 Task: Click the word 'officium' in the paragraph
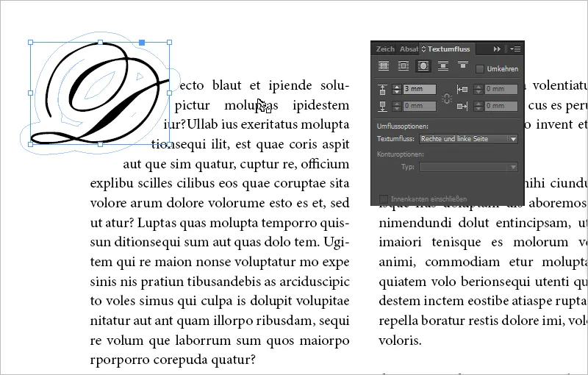point(325,164)
